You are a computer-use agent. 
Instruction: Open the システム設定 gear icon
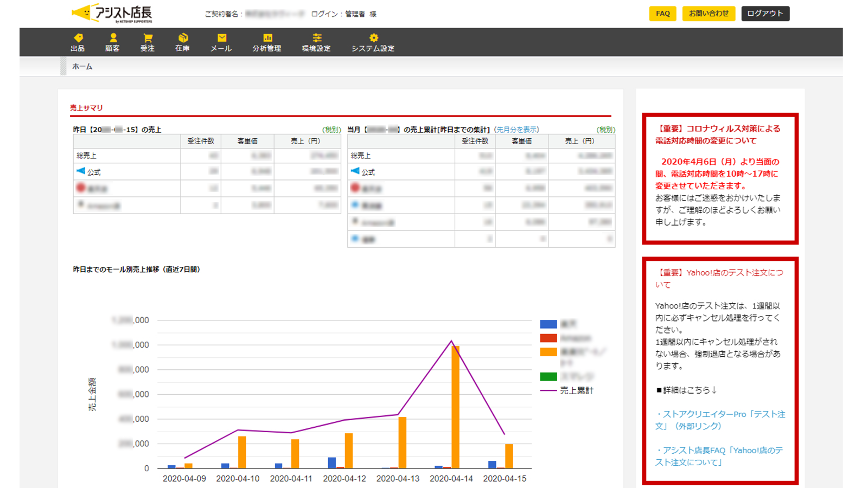point(373,38)
